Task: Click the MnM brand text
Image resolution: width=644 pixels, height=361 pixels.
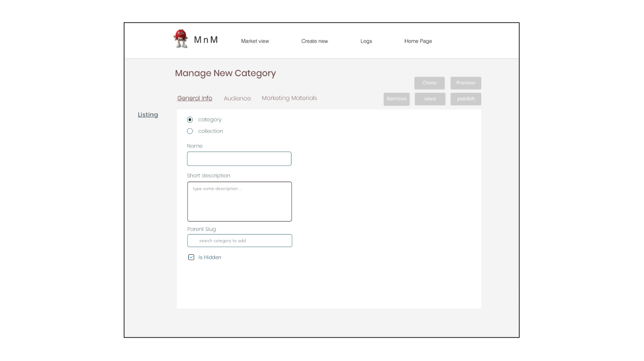Action: click(x=206, y=40)
